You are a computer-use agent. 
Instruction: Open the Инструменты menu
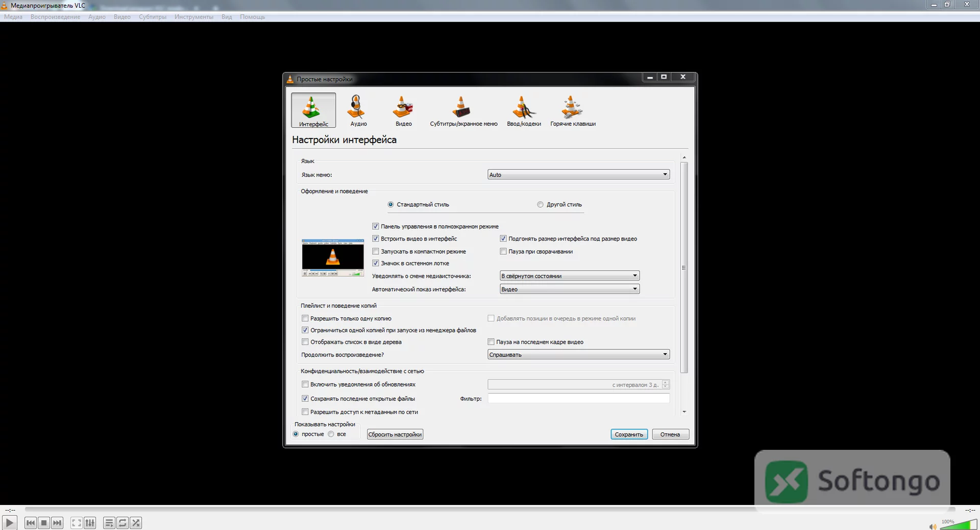[194, 17]
